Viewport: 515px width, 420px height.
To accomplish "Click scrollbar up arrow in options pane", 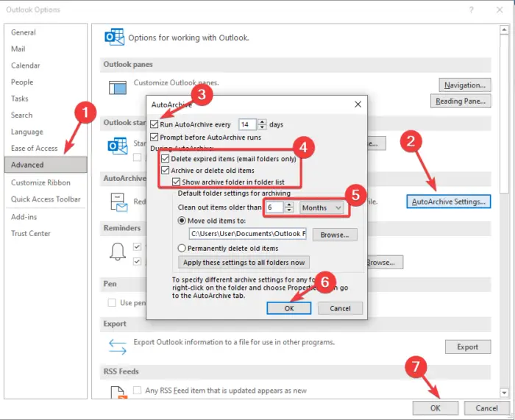I will [x=504, y=30].
